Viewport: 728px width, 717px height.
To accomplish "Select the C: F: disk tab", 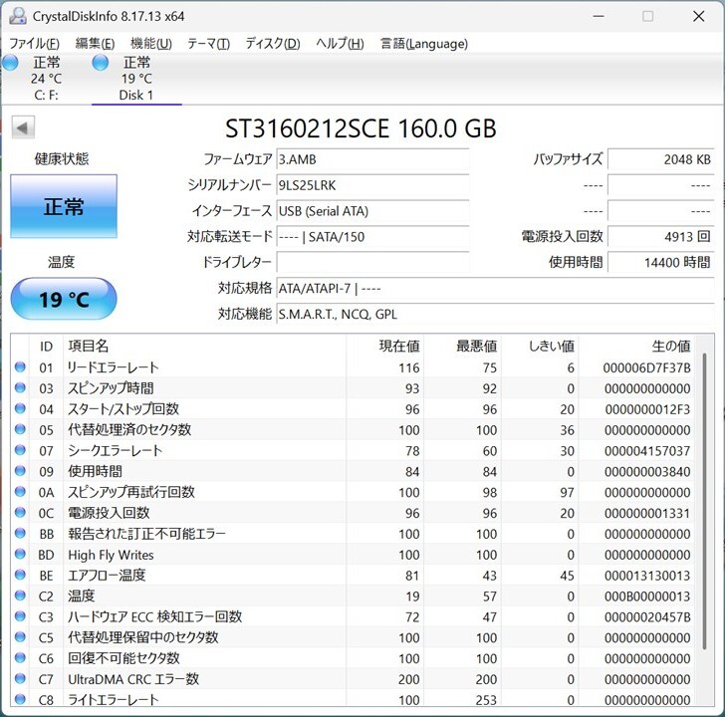I will [46, 79].
